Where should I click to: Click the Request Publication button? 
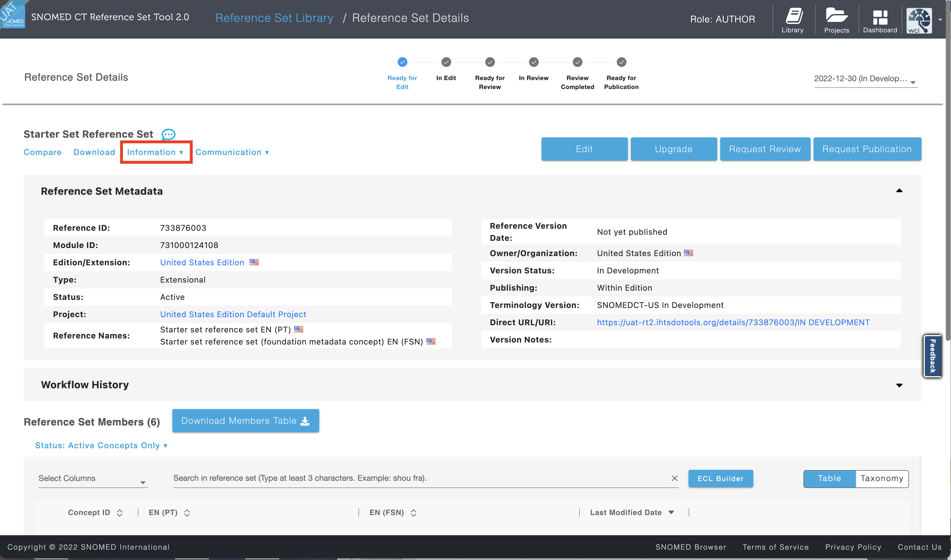tap(867, 149)
